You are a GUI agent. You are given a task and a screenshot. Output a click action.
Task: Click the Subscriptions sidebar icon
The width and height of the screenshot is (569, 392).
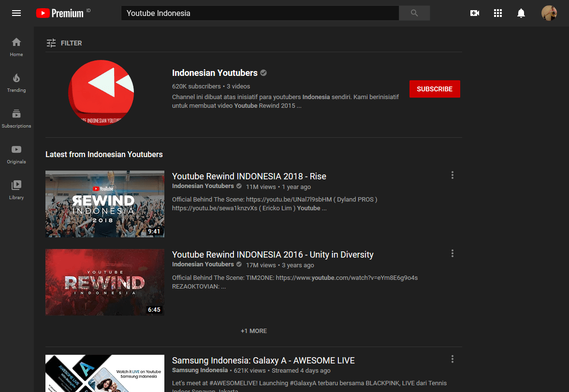click(16, 119)
